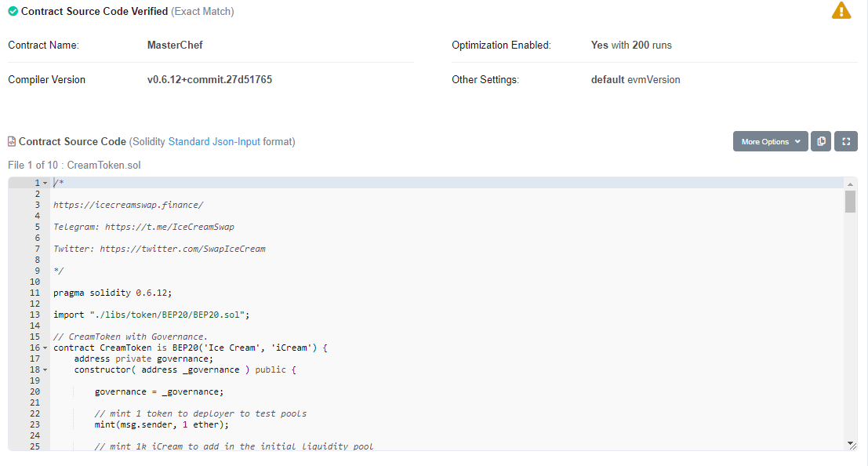Image resolution: width=868 pixels, height=466 pixels.
Task: Click the scrollbar up arrow in the code editor
Action: click(850, 184)
